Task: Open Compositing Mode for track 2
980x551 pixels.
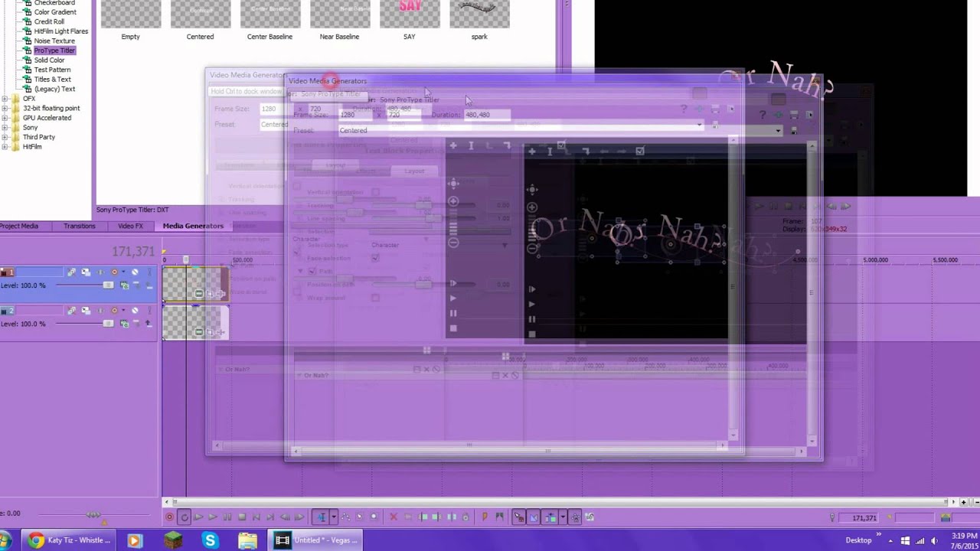Action: point(124,323)
